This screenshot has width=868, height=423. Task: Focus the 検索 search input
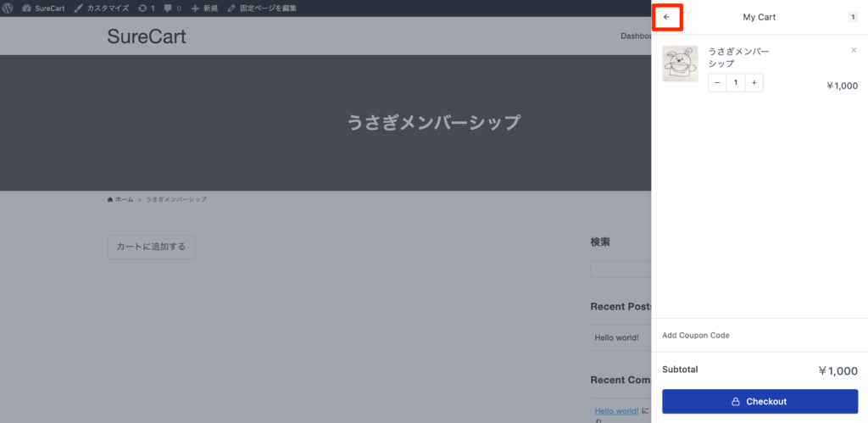(620, 269)
